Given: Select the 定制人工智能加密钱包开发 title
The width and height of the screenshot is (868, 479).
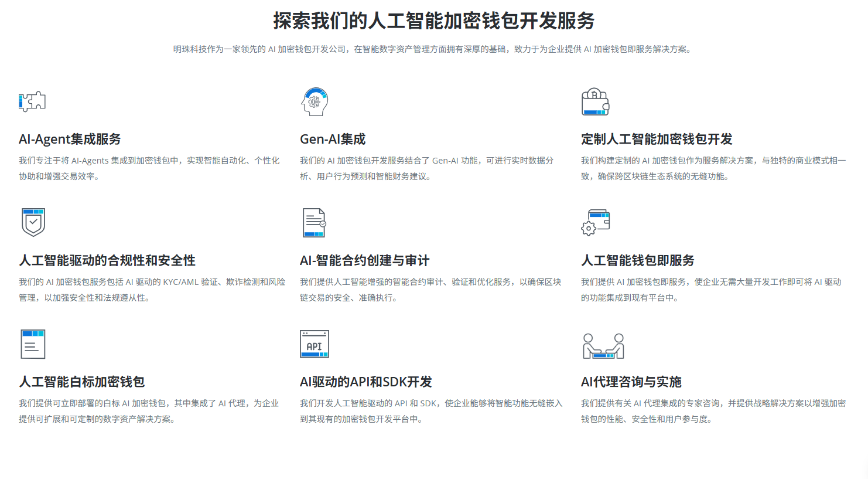Looking at the screenshot, I should [657, 140].
